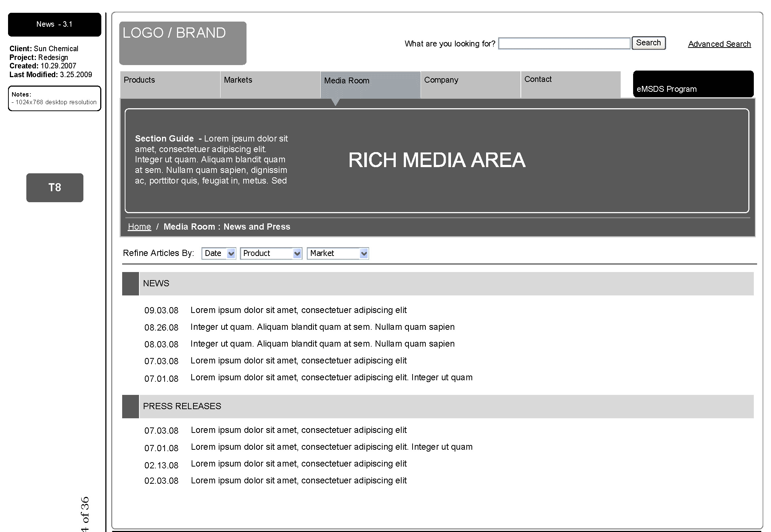Switch to the Markets tab

[270, 84]
